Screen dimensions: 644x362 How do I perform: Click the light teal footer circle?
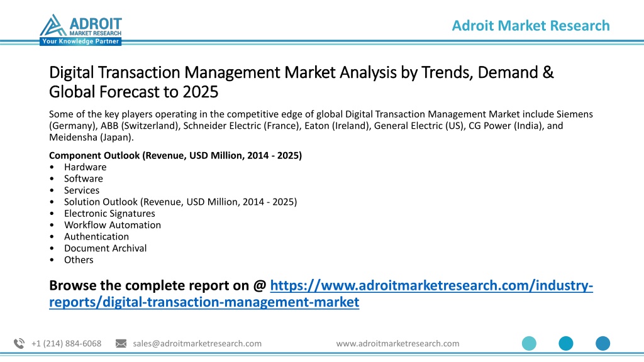point(529,343)
